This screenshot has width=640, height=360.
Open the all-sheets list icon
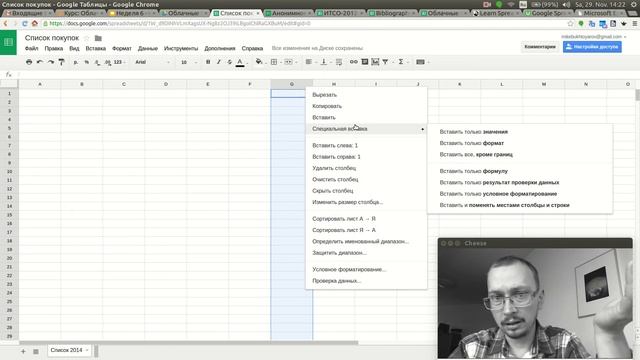36,351
